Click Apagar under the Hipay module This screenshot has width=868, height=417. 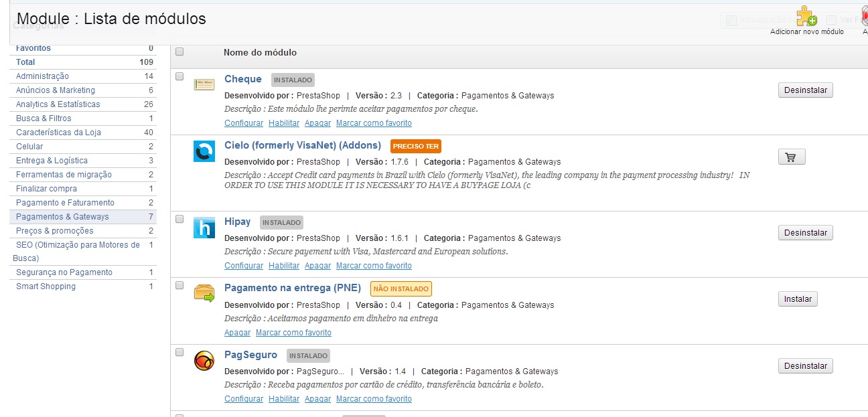(x=317, y=266)
